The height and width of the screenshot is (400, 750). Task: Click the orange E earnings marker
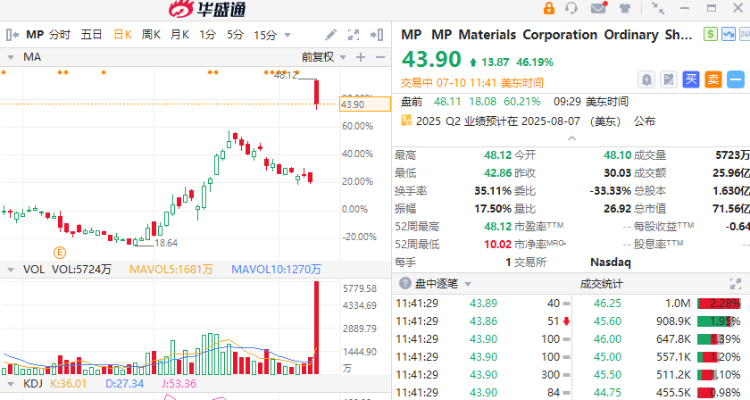click(x=60, y=252)
